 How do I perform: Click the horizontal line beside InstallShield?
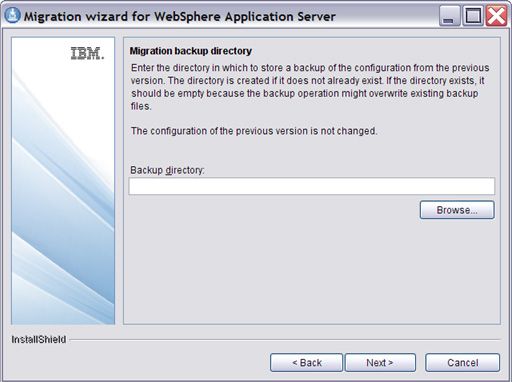click(285, 340)
